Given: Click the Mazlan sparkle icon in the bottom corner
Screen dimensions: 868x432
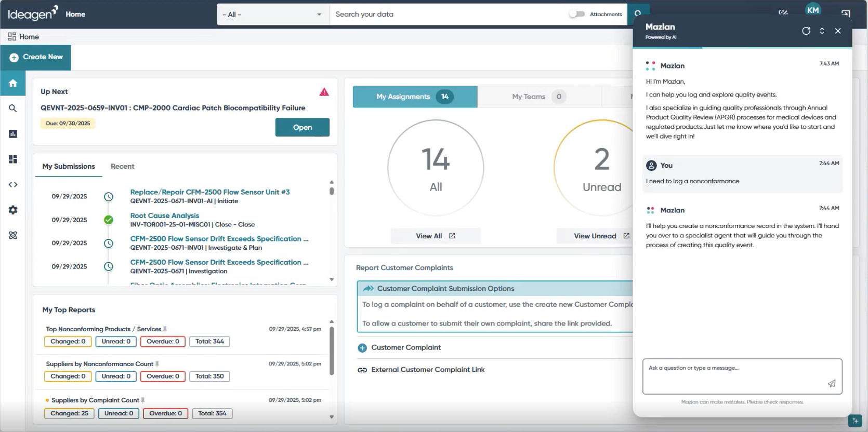Looking at the screenshot, I should [854, 421].
